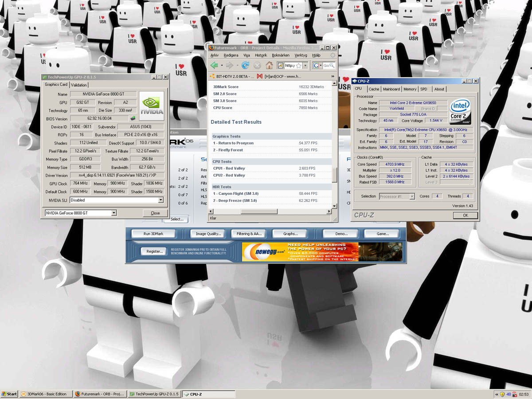Open the back history dropdown arrow
Viewport: 532px width, 399px height.
click(221, 66)
